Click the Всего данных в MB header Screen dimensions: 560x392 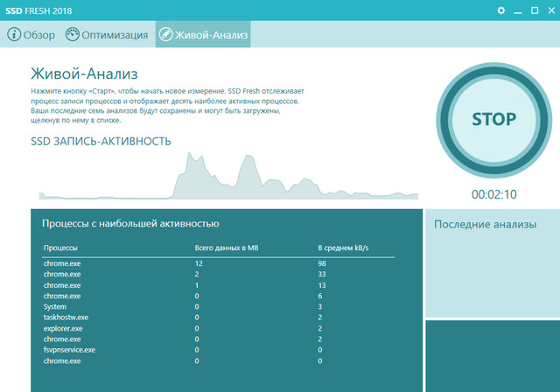coord(227,248)
